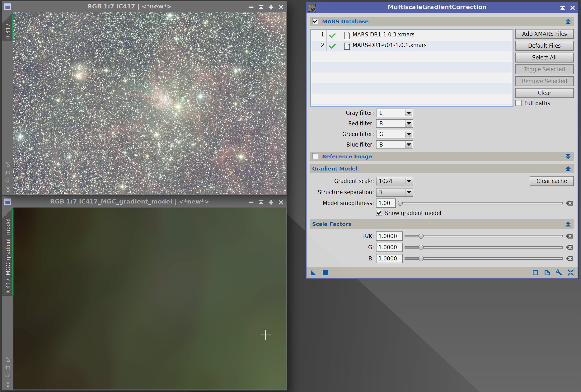Click the MultiscaleGradientCorrection process icon in titlebar

[x=312, y=7]
